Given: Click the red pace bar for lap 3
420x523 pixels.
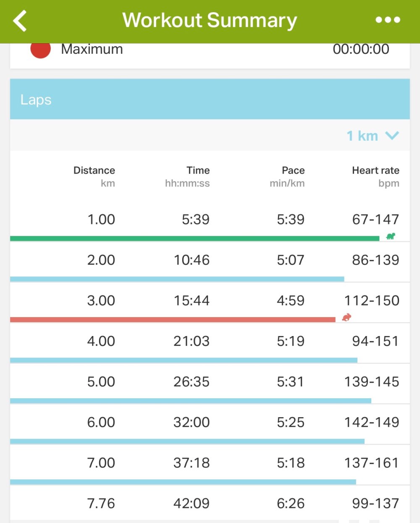Looking at the screenshot, I should tap(173, 320).
